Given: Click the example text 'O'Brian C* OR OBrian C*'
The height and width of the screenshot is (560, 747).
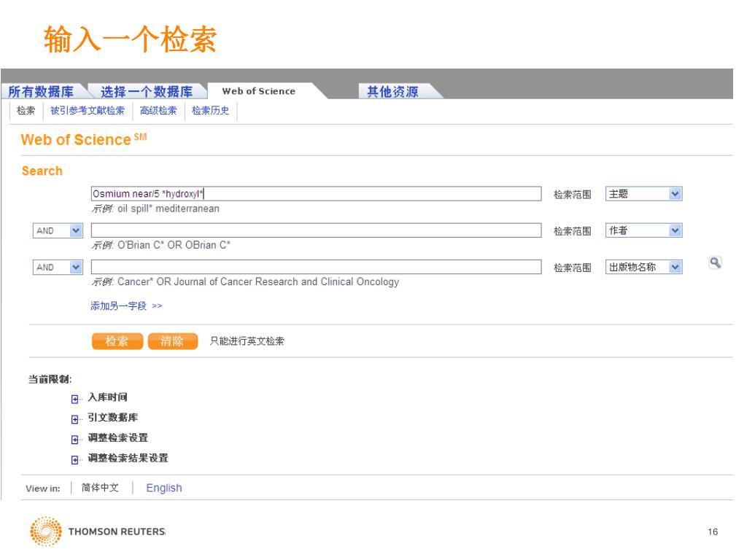Looking at the screenshot, I should (x=174, y=245).
